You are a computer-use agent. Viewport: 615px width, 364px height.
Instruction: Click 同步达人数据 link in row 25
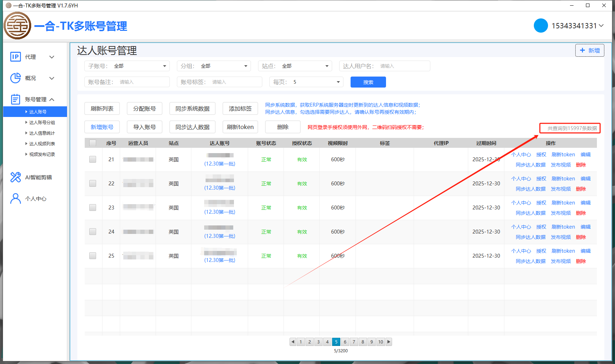531,261
